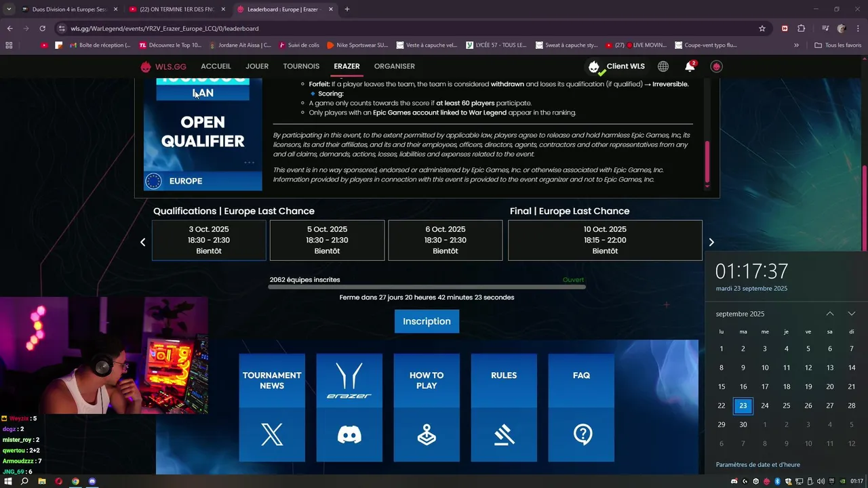Select the 6 Oct. 2025 qualifier session
The height and width of the screenshot is (488, 868).
pyautogui.click(x=445, y=240)
